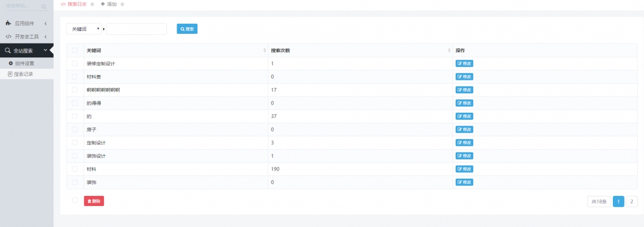Click the grey dot after 添加
Image resolution: width=644 pixels, height=227 pixels.
coord(122,4)
